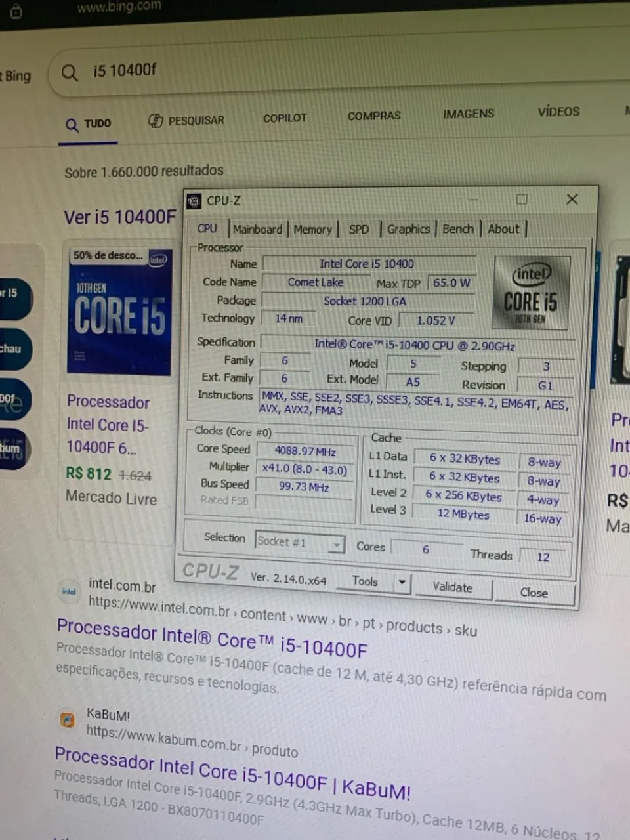The height and width of the screenshot is (840, 630).
Task: Click the Name field Intel Core i5 10400
Action: (369, 264)
